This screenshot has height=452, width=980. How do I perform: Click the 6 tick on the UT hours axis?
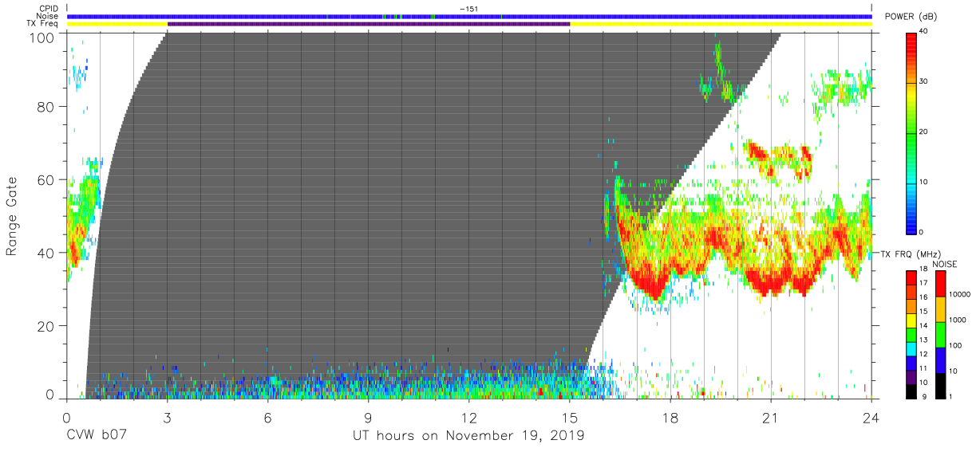click(x=268, y=417)
